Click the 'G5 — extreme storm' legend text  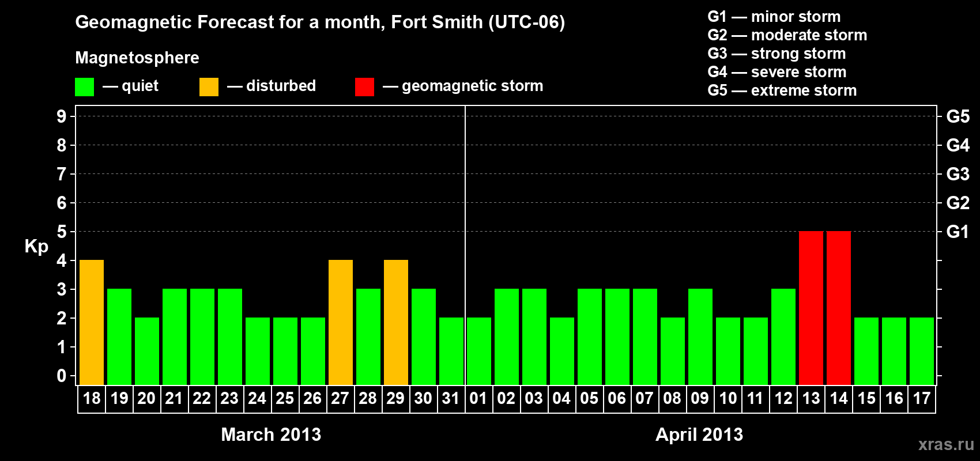point(782,90)
